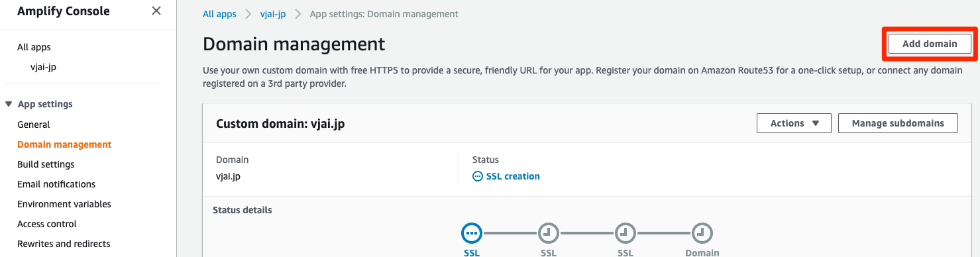Click the chevron after vjai-jp breadcrumb

(x=298, y=14)
